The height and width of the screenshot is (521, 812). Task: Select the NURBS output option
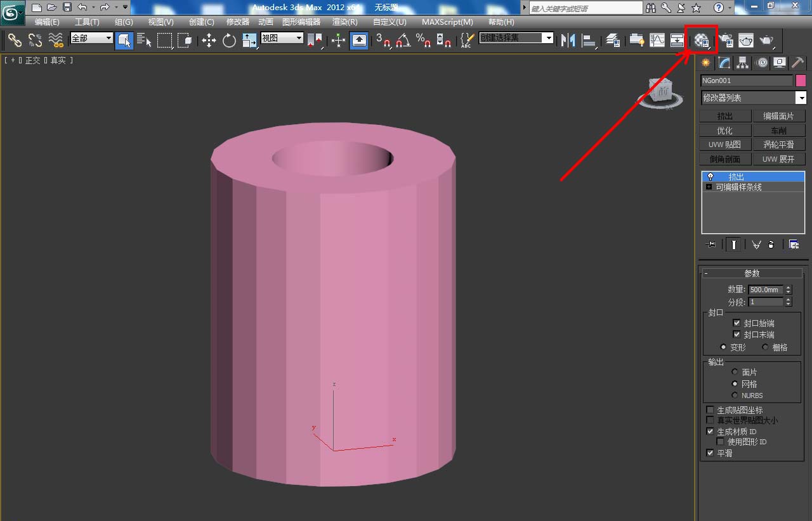point(735,395)
